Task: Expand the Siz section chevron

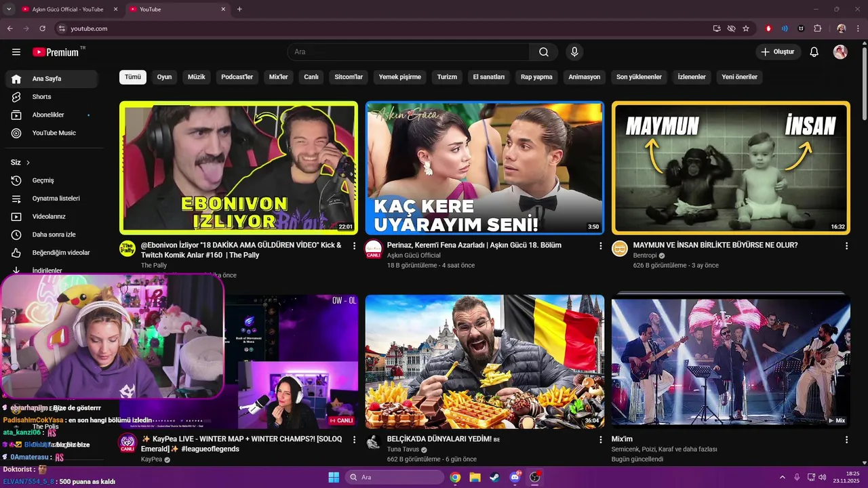Action: coord(28,163)
